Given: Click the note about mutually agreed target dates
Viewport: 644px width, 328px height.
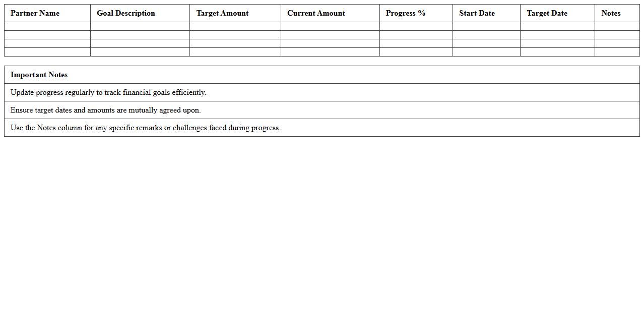Looking at the screenshot, I should click(x=105, y=110).
